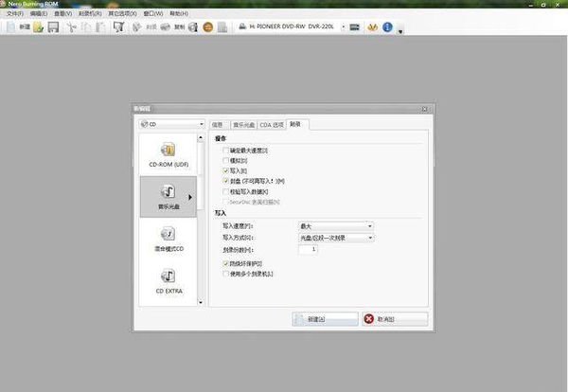Click the gray page icon after the orange disc
The height and width of the screenshot is (392, 568).
(x=222, y=27)
